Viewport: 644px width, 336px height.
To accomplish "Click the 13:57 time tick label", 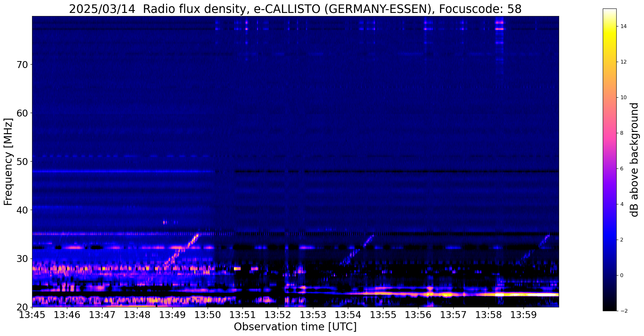I will coord(453,315).
